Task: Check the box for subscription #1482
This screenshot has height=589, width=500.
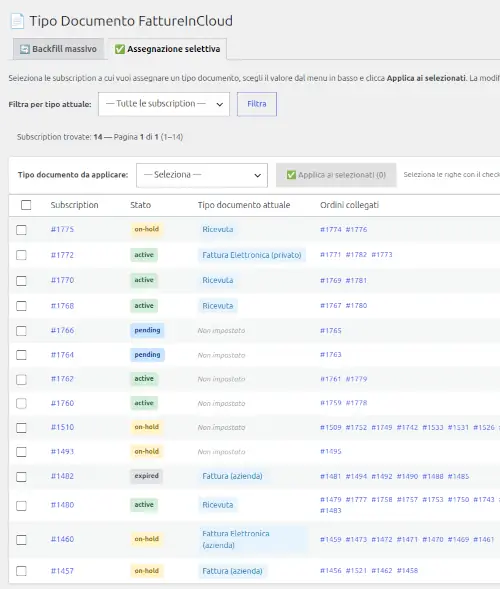Action: (21, 477)
